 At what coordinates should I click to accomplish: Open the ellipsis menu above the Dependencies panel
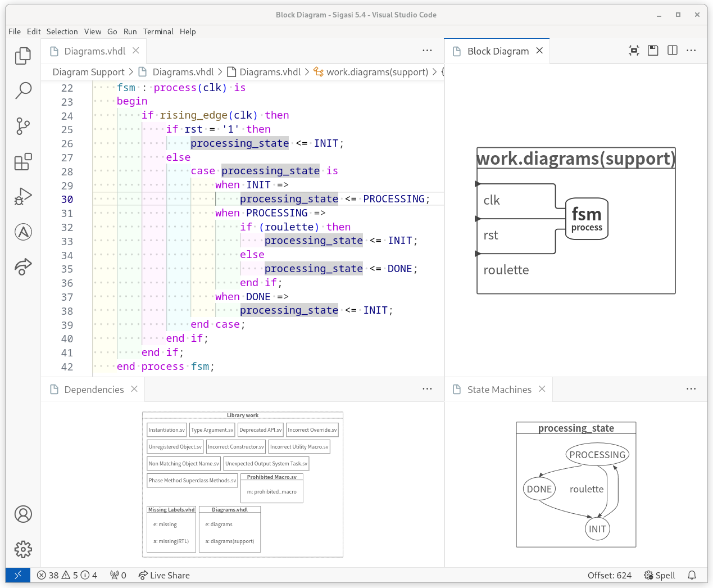pos(427,388)
